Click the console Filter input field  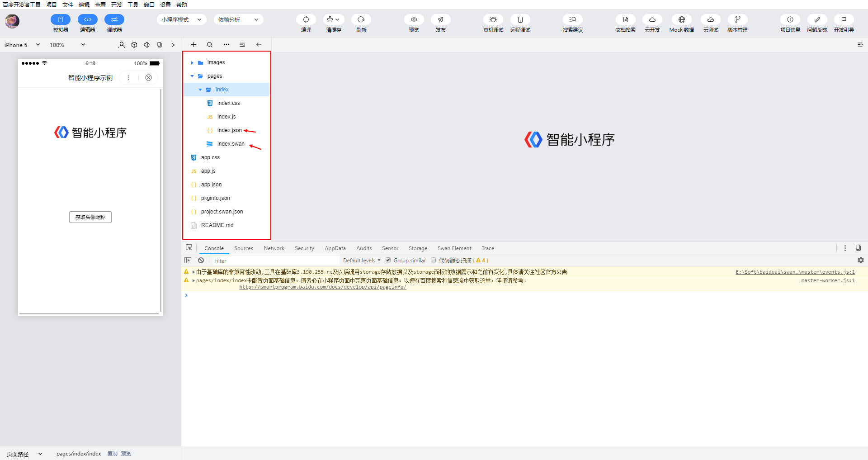275,261
